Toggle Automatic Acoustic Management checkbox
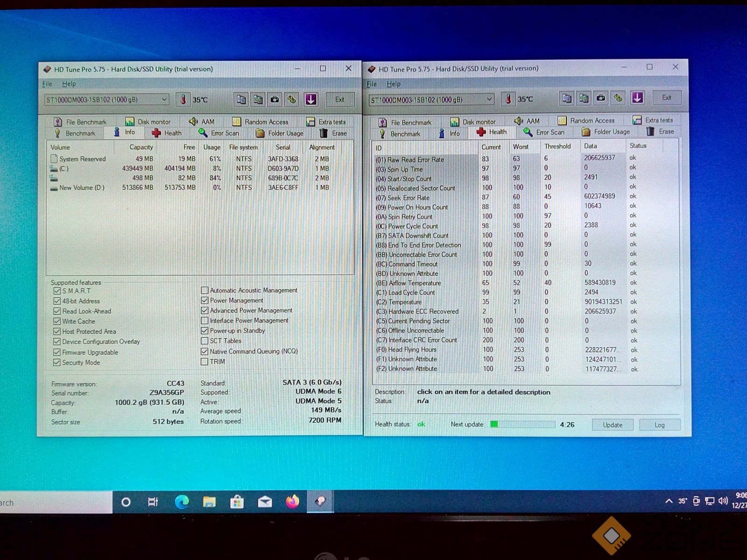 pos(204,290)
